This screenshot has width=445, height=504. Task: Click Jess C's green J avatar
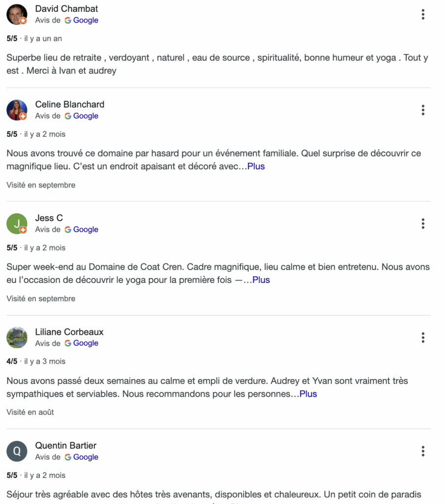tap(17, 224)
